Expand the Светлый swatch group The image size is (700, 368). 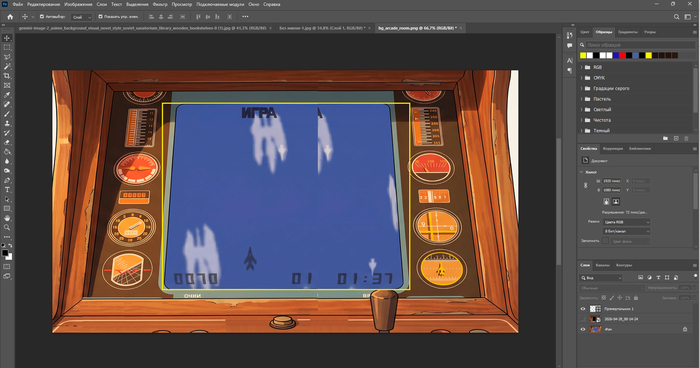(581, 109)
